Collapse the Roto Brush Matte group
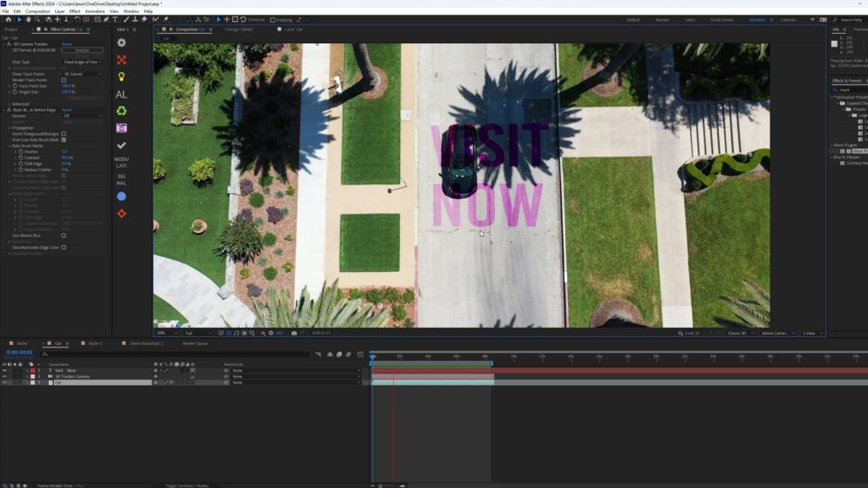Image resolution: width=868 pixels, height=488 pixels. coord(9,146)
